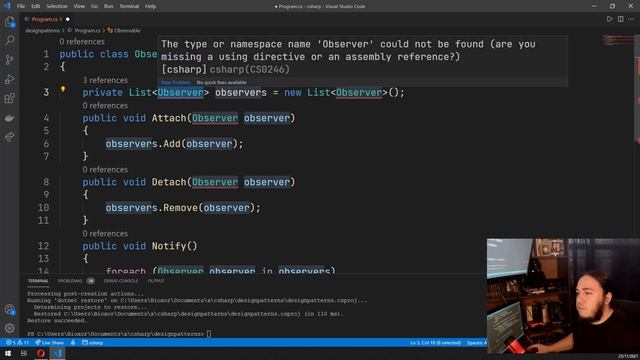The height and width of the screenshot is (360, 640).
Task: Click the flame icon in the status bar
Action: 73,342
